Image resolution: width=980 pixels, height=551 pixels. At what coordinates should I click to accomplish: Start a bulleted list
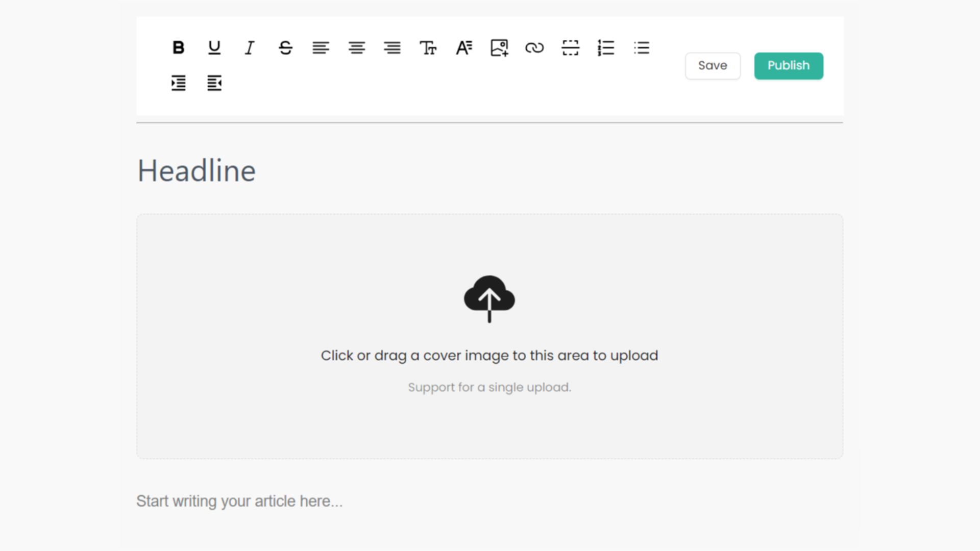click(642, 47)
